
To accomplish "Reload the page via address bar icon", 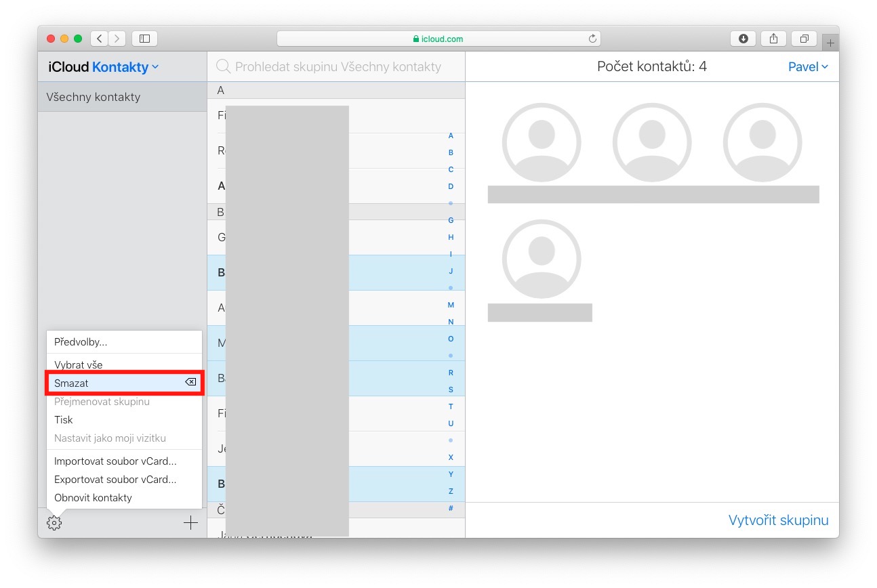I will pos(592,39).
